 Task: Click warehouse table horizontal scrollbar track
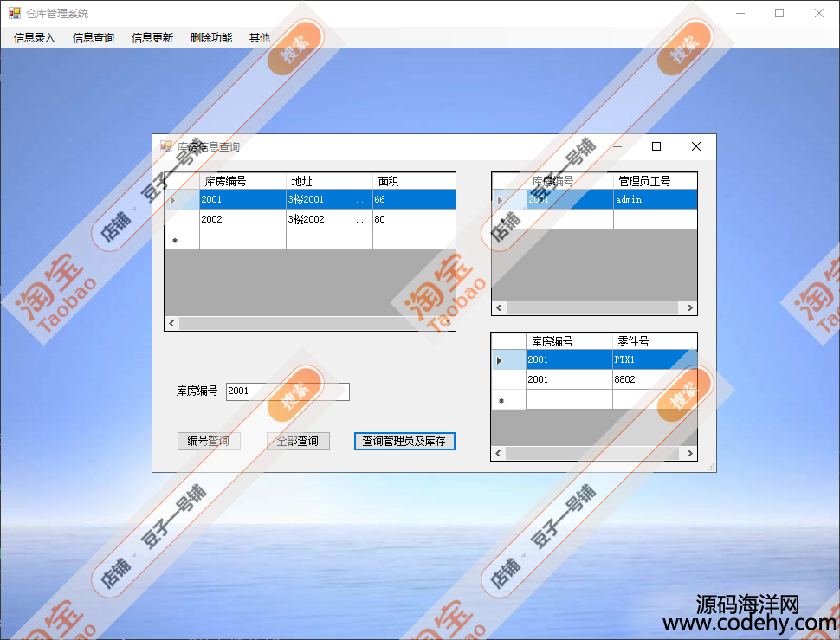(308, 324)
